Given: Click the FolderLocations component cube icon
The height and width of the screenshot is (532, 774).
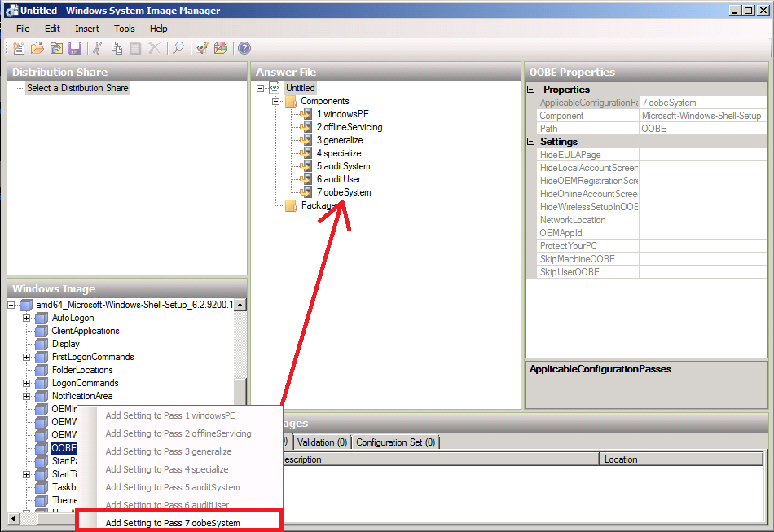Looking at the screenshot, I should [x=42, y=370].
